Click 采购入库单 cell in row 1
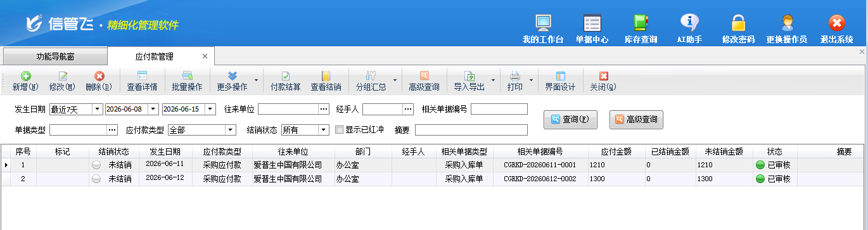Viewport: 868px width, 230px height. tap(464, 165)
